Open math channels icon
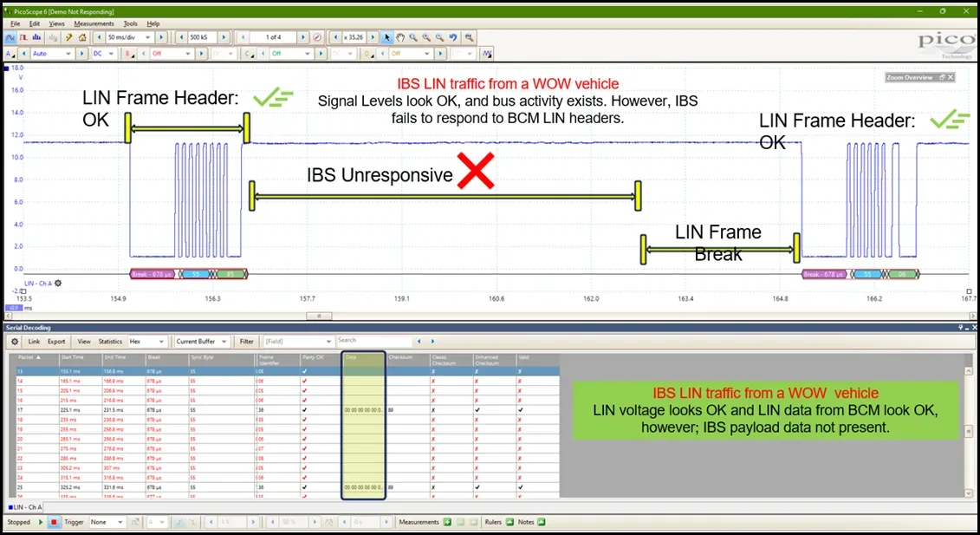Screen dimensions: 980x535 click(x=487, y=54)
